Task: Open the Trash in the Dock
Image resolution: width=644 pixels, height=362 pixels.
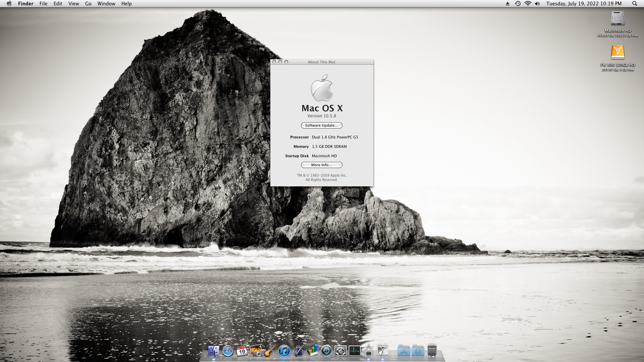Action: [432, 351]
